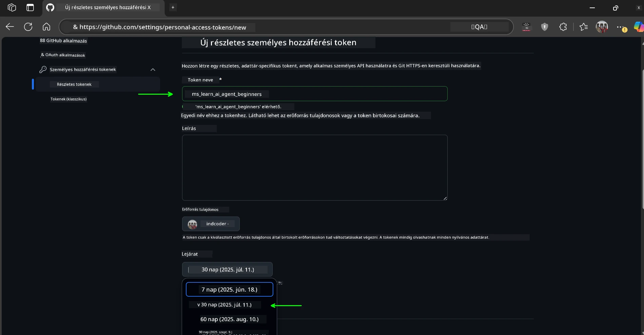Click the browser profile avatar
644x335 pixels.
pyautogui.click(x=602, y=27)
